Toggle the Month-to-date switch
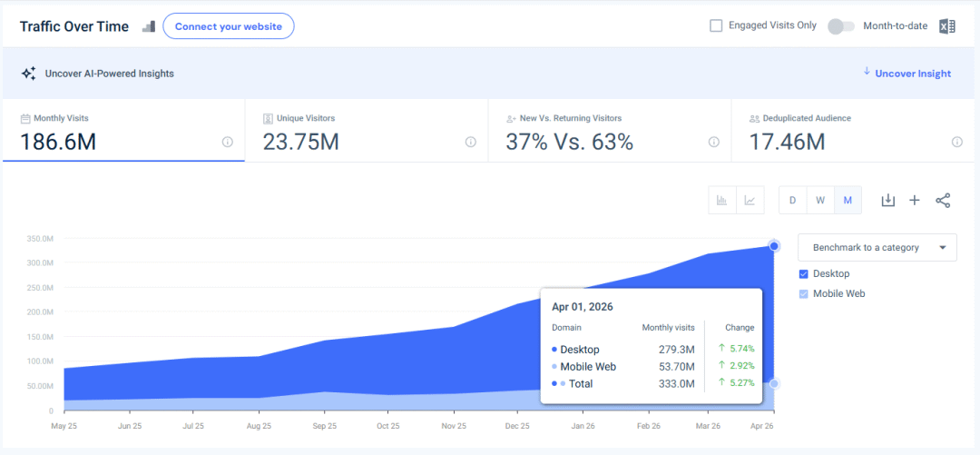The height and width of the screenshot is (455, 980). click(840, 26)
